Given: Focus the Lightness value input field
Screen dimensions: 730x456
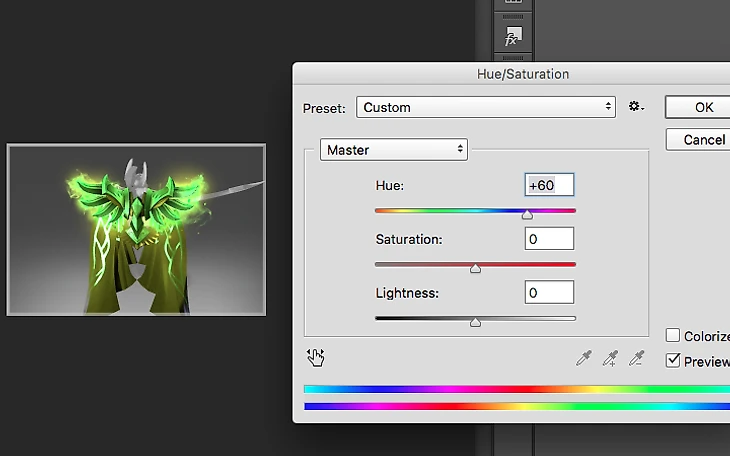Looking at the screenshot, I should (x=549, y=292).
